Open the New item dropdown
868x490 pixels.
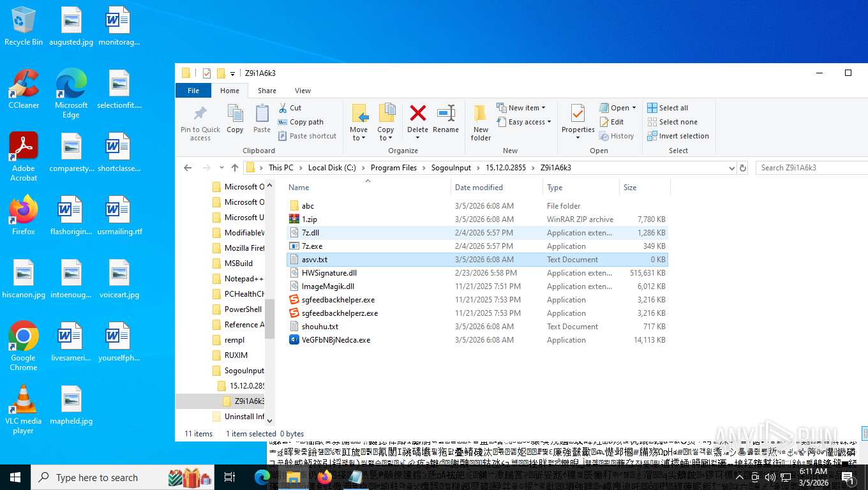tap(521, 108)
